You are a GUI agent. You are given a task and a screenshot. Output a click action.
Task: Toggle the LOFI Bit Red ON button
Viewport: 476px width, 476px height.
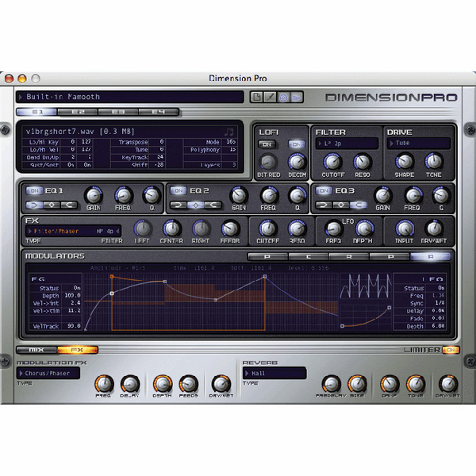(x=267, y=144)
